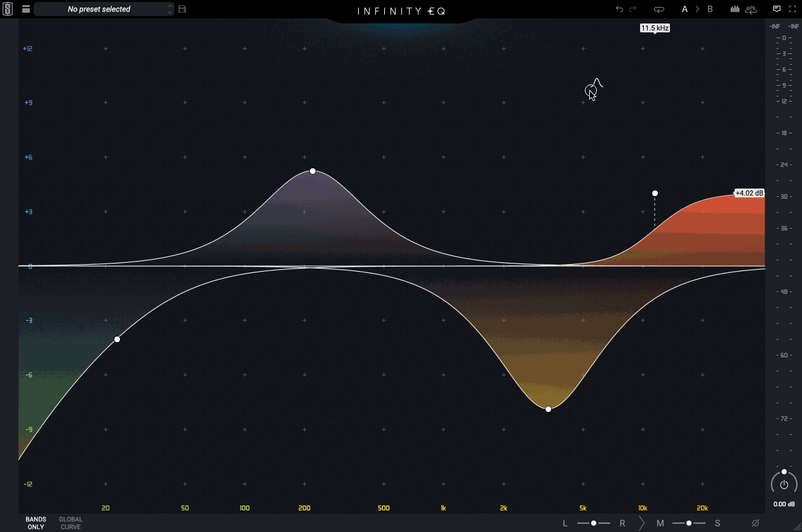The image size is (802, 532).
Task: Switch to the A state
Action: 685,9
